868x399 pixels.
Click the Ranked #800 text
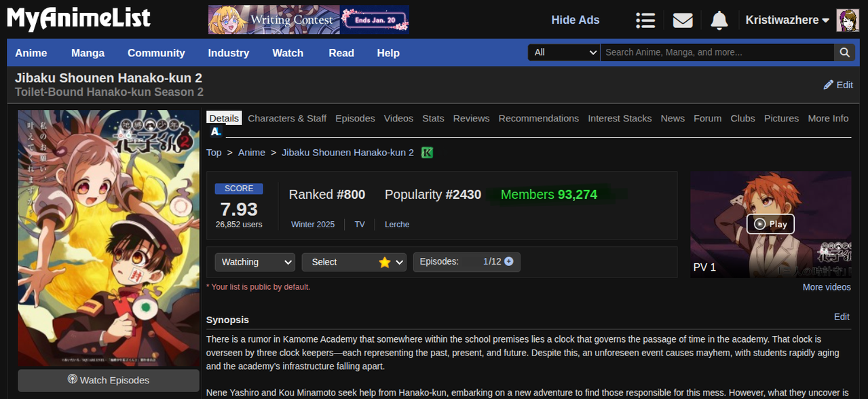(x=327, y=195)
